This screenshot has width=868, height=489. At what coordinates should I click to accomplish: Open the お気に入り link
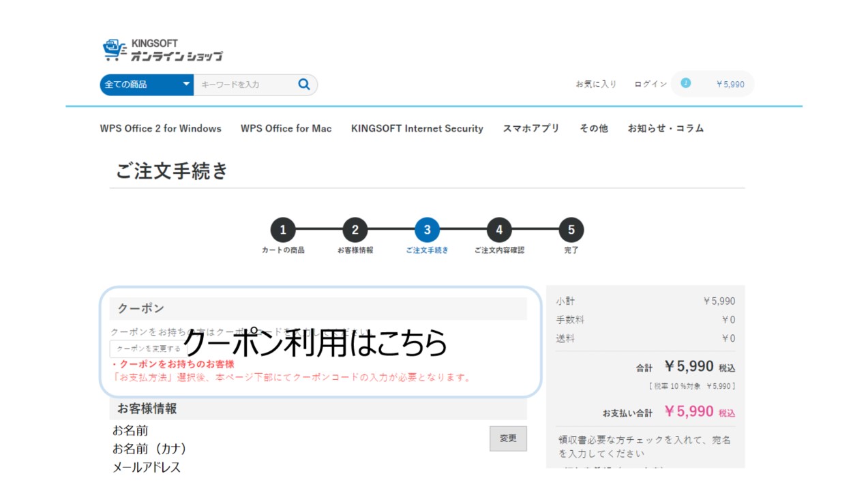coord(596,84)
